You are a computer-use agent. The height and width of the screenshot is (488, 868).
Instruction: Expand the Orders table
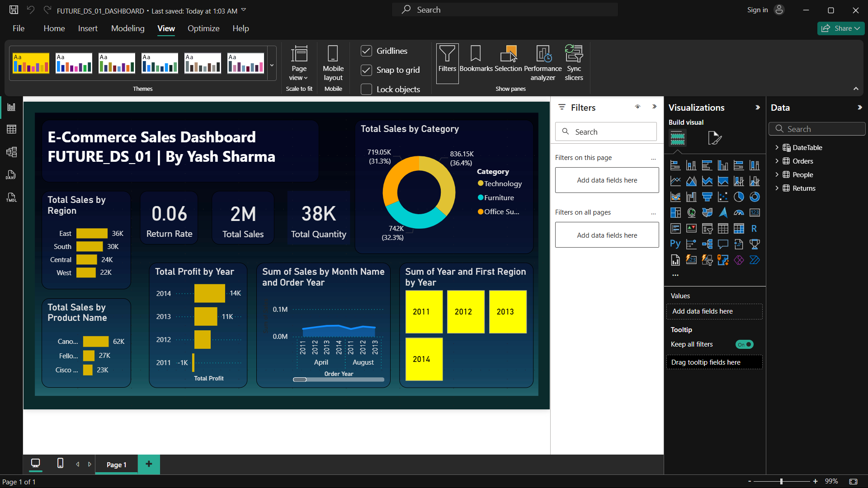point(777,161)
